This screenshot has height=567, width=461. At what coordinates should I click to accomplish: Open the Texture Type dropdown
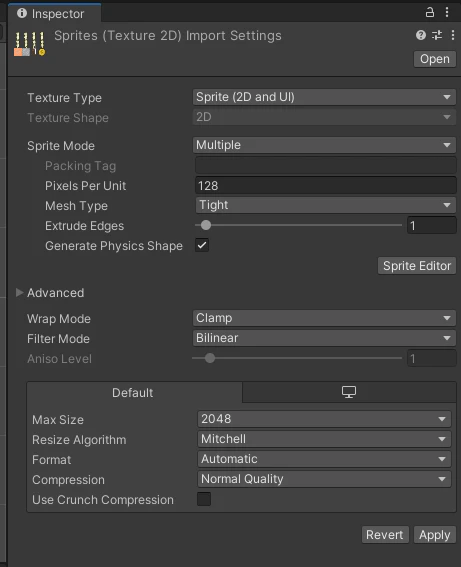(324, 97)
